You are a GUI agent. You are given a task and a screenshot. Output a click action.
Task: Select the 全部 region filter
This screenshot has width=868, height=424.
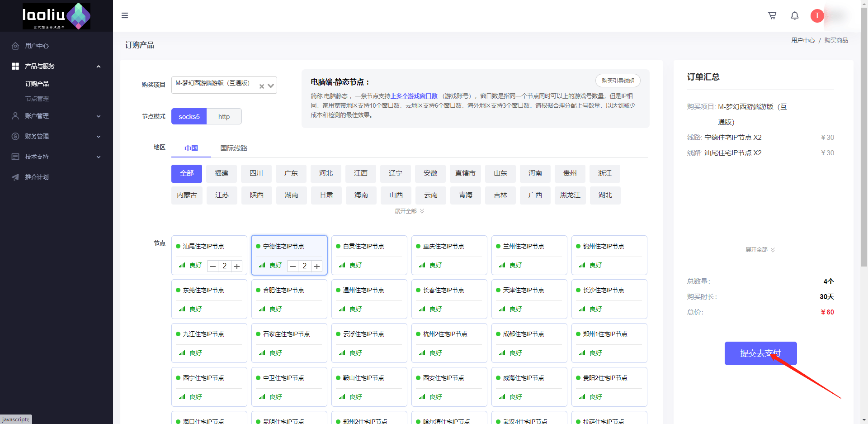tap(186, 173)
